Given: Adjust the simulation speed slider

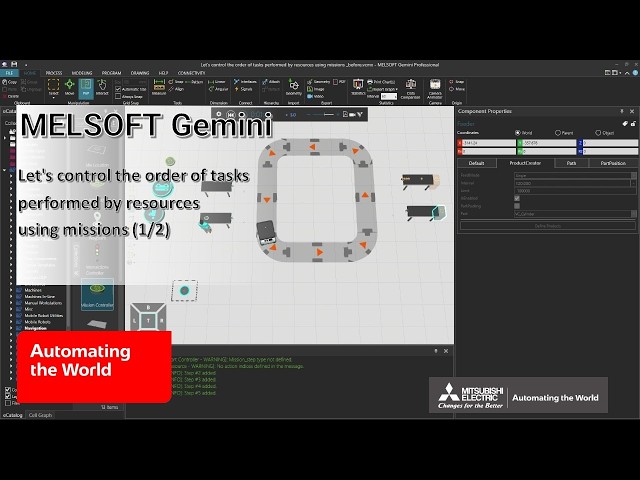Looking at the screenshot, I should (323, 115).
